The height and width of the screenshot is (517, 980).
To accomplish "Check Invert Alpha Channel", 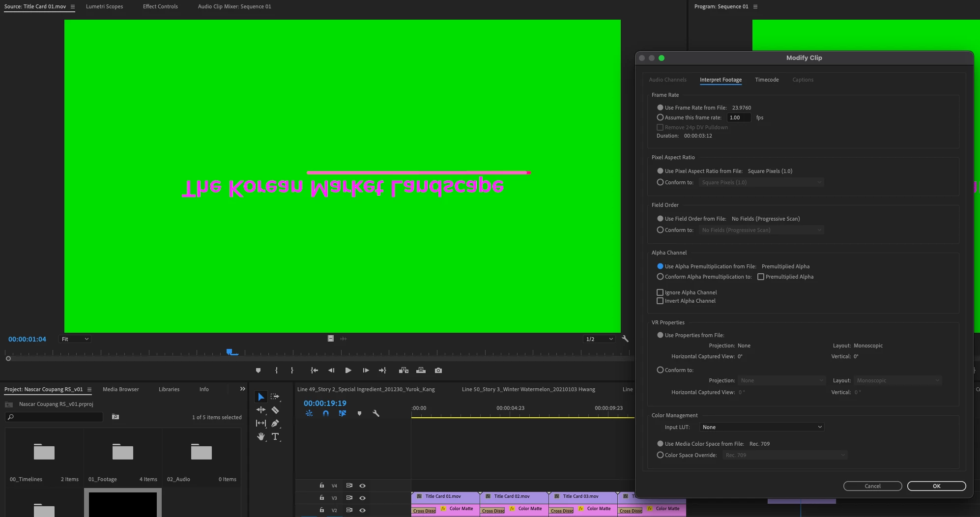I will pyautogui.click(x=660, y=301).
